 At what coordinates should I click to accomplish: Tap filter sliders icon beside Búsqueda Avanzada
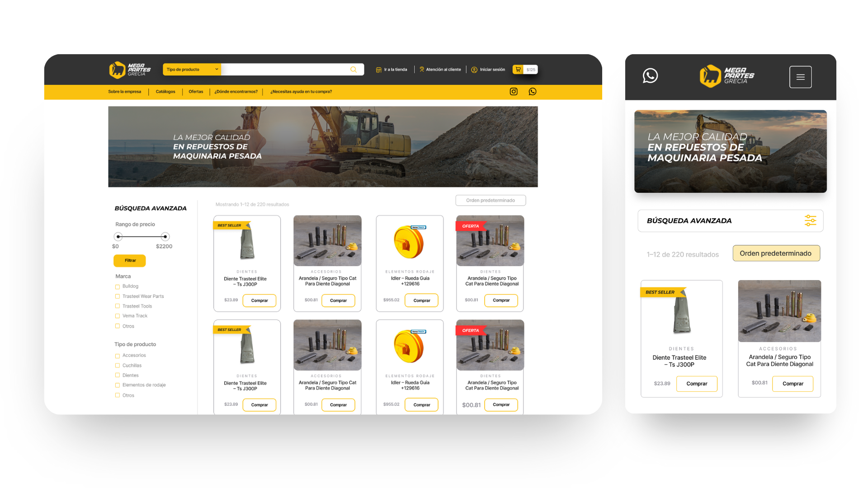tap(810, 221)
